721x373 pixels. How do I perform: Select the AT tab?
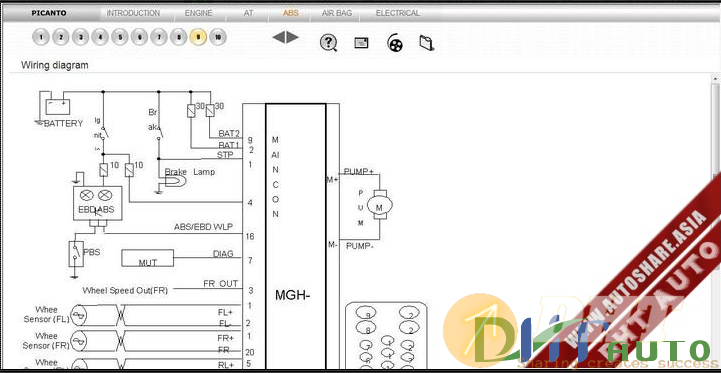(249, 13)
